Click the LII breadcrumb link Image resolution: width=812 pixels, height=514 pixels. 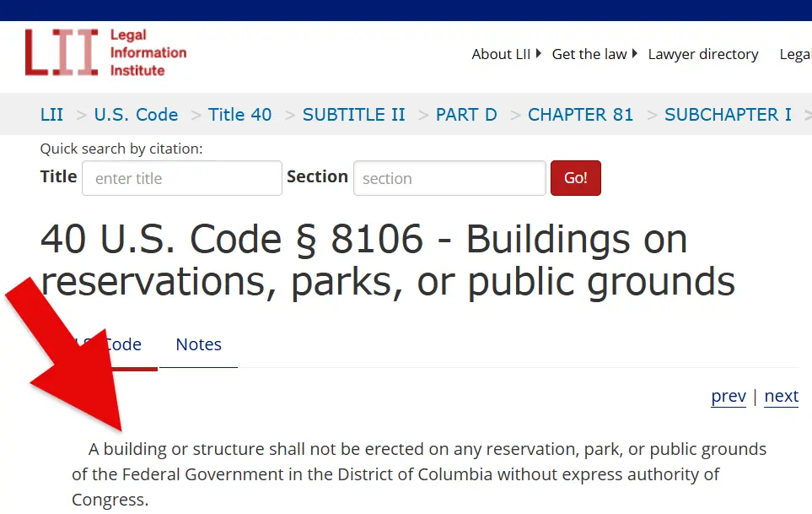[x=51, y=115]
